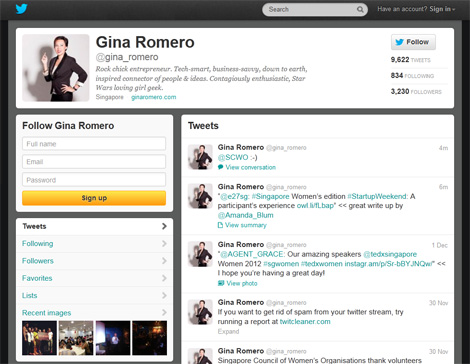
Task: Open the instagr.am/p/Sr-bBYJNQw link
Action: [388, 264]
